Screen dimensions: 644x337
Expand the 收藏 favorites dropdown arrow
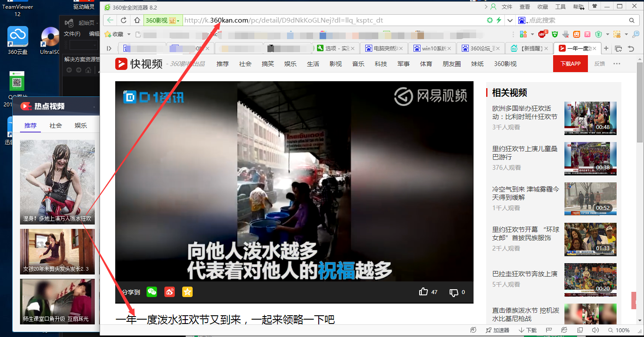[129, 34]
